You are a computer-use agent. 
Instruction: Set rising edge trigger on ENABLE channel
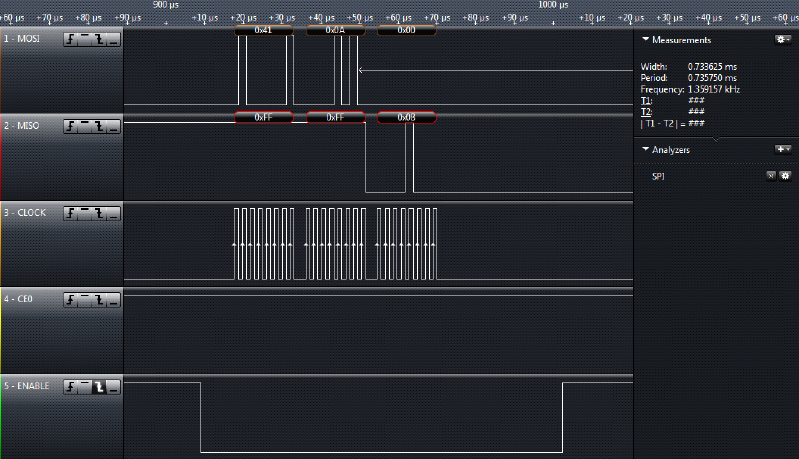pyautogui.click(x=71, y=386)
